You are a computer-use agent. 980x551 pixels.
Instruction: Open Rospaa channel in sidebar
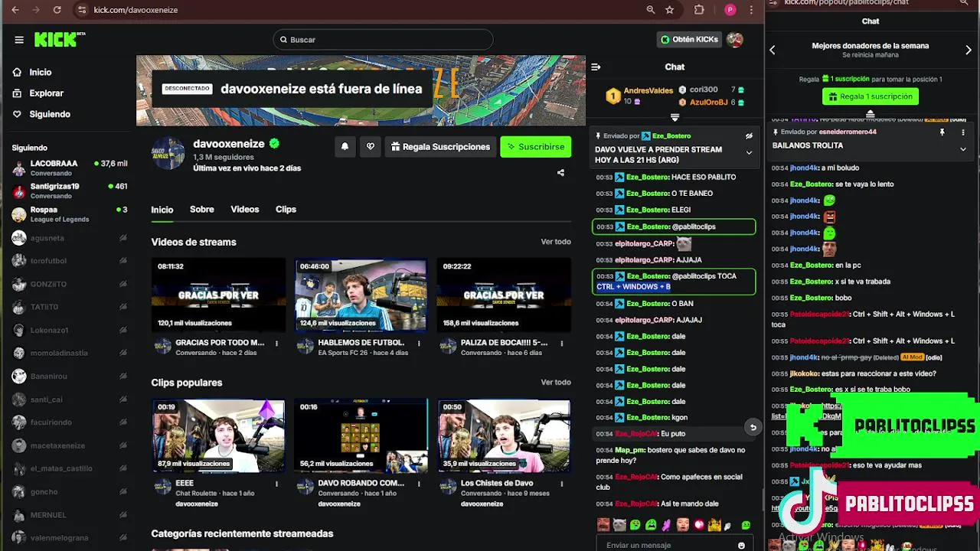69,214
